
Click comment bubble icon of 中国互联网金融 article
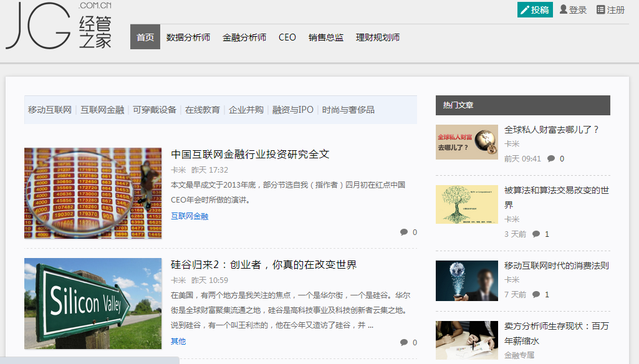point(404,232)
